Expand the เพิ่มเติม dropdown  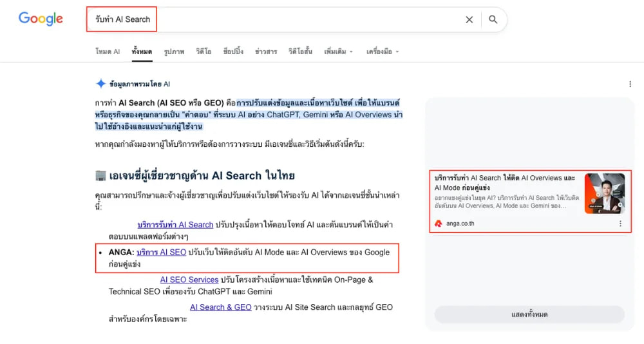pyautogui.click(x=339, y=52)
